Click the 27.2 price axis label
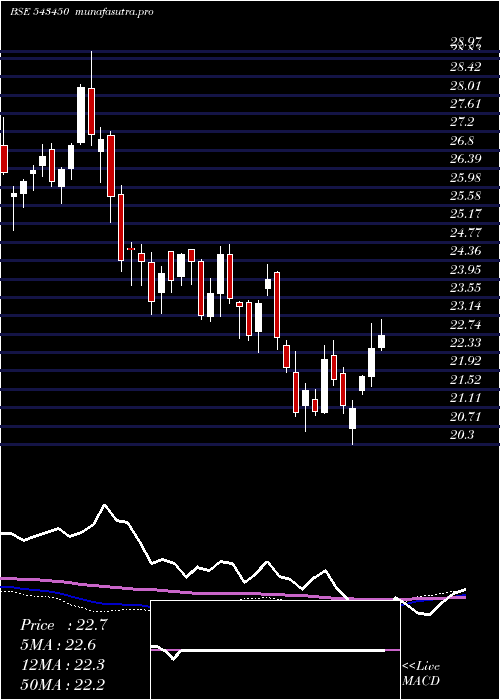Viewport: 500px width, 700px height. click(x=462, y=122)
